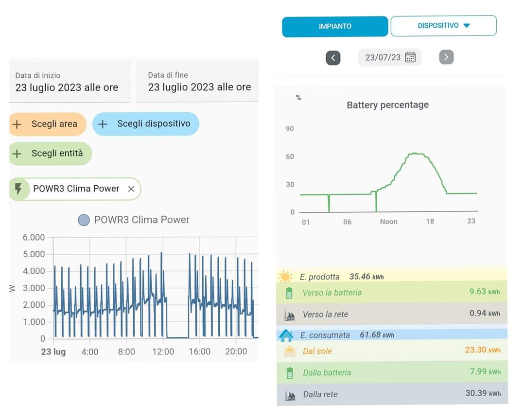Click battery icon beside Dalla batteria
The height and width of the screenshot is (420, 525).
click(290, 373)
